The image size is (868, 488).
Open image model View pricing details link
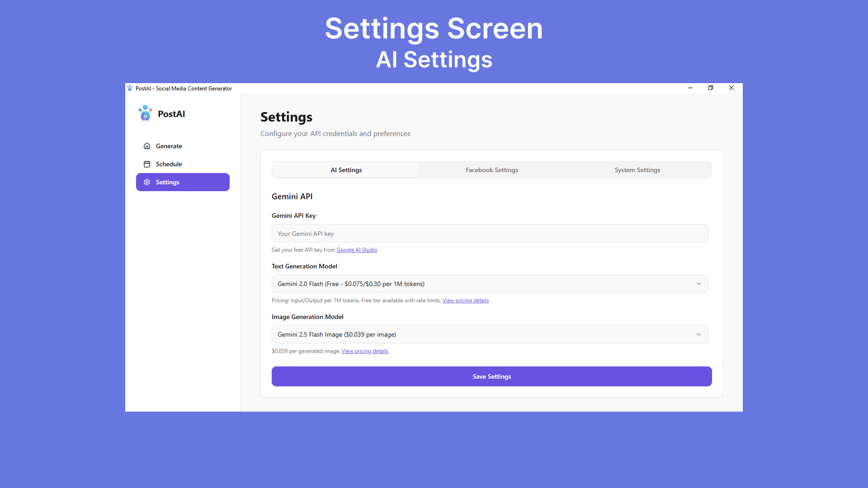point(365,351)
